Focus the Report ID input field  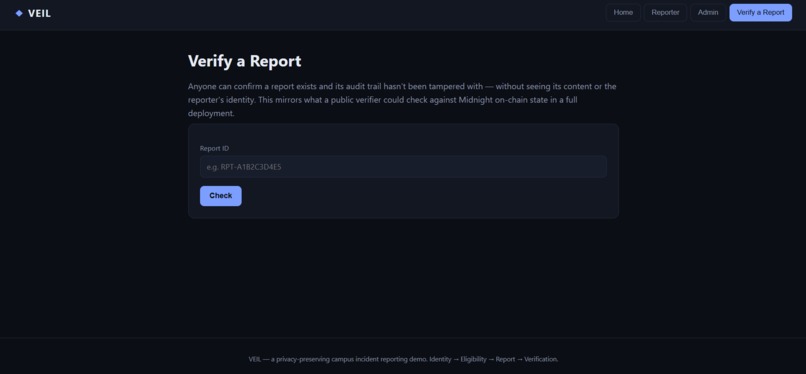point(403,167)
